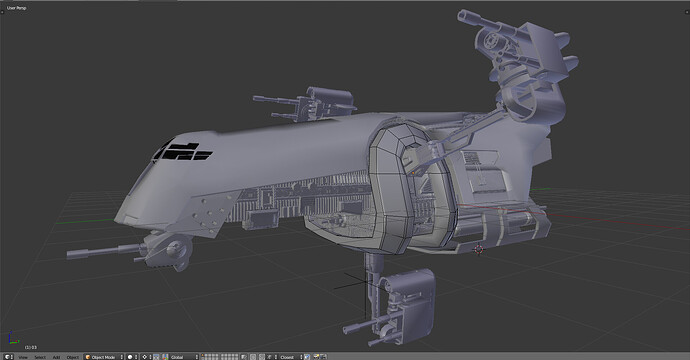This screenshot has height=360, width=690.
Task: Click the first layer button in layer grid
Action: pos(203,355)
